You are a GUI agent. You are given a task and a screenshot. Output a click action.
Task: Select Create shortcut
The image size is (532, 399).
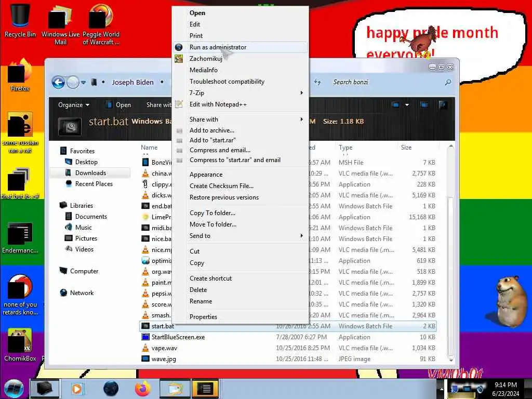211,278
